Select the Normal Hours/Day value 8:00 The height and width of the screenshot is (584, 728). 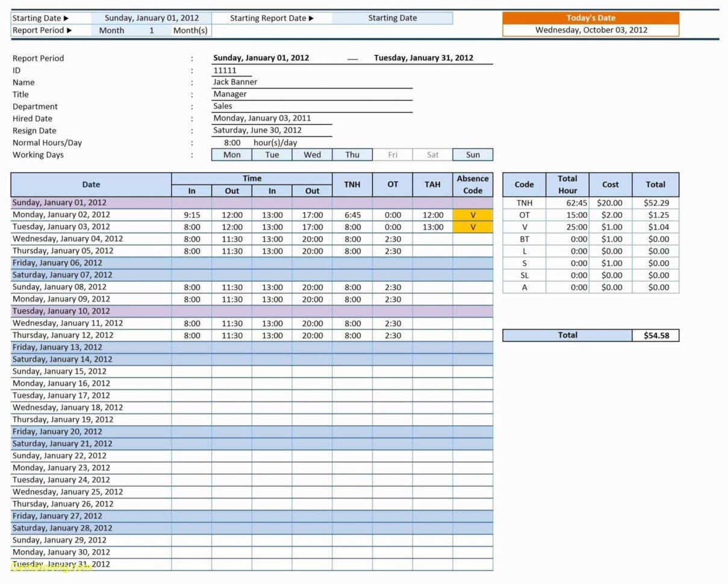pyautogui.click(x=232, y=143)
